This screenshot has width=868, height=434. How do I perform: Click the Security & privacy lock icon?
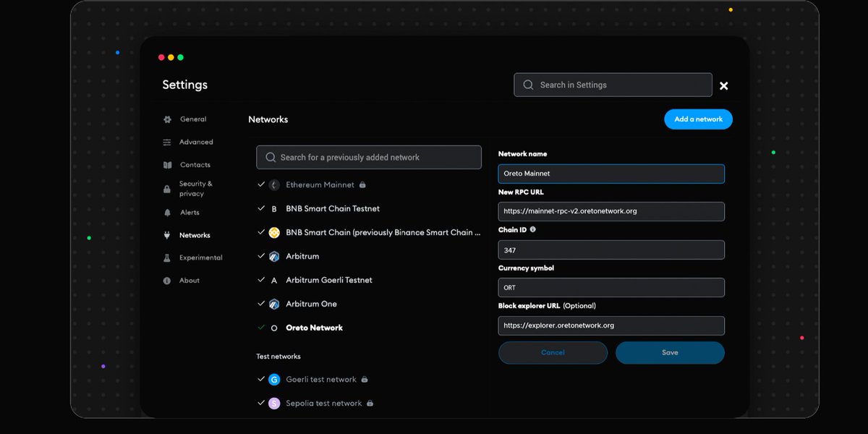(x=167, y=189)
